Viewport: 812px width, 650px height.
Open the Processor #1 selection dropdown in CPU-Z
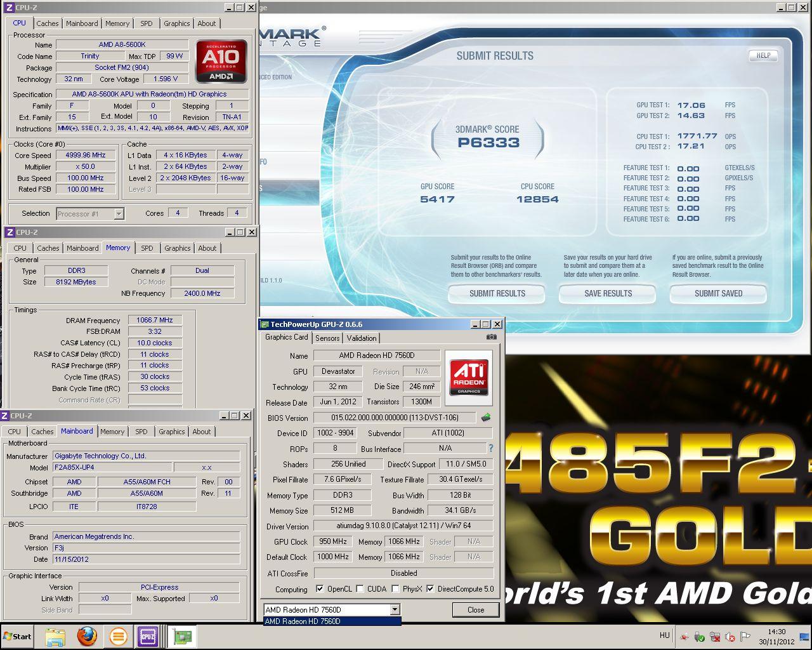(x=119, y=214)
